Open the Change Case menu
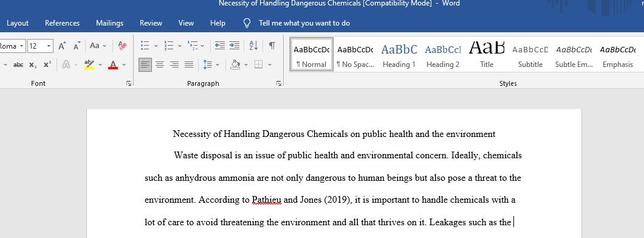The height and width of the screenshot is (238, 644). [x=98, y=46]
